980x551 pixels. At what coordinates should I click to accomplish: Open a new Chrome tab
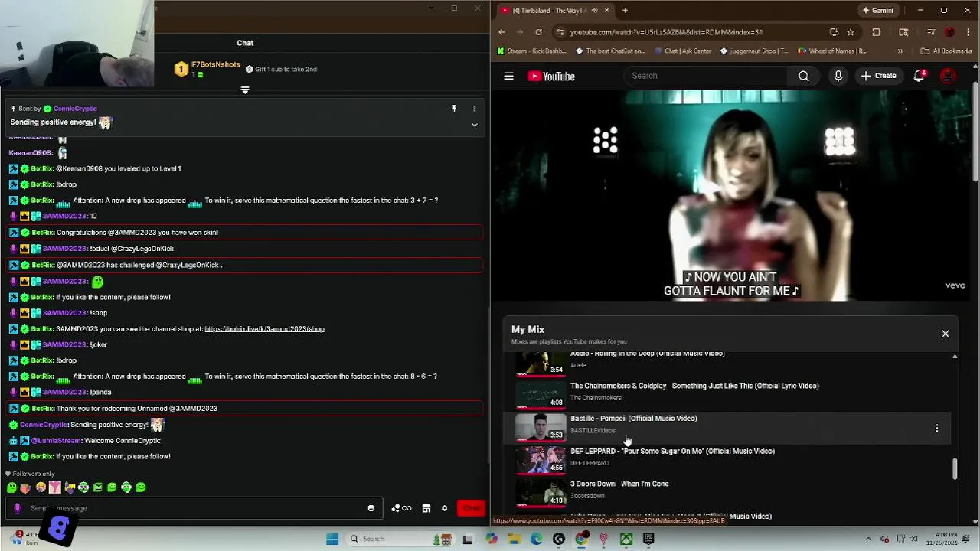[625, 10]
